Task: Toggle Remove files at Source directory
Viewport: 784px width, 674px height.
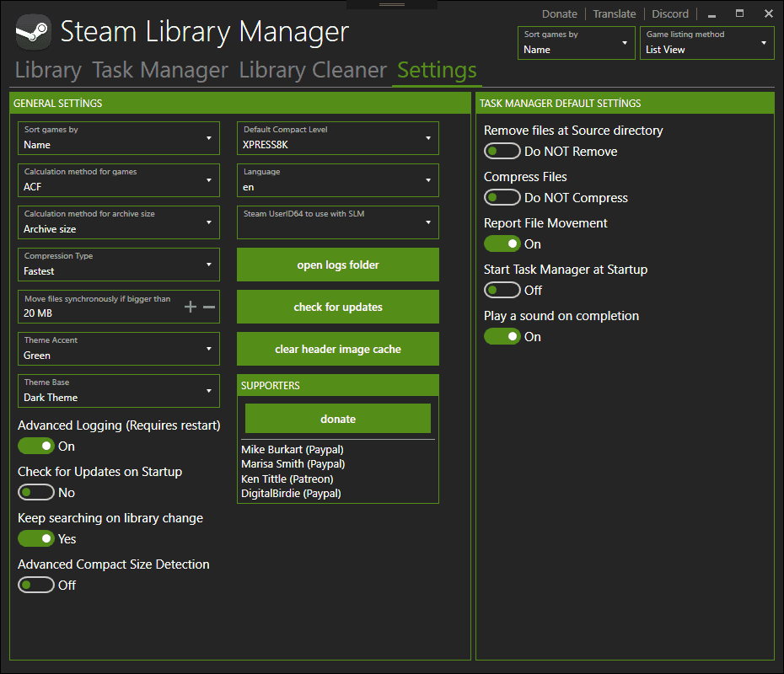Action: (502, 151)
